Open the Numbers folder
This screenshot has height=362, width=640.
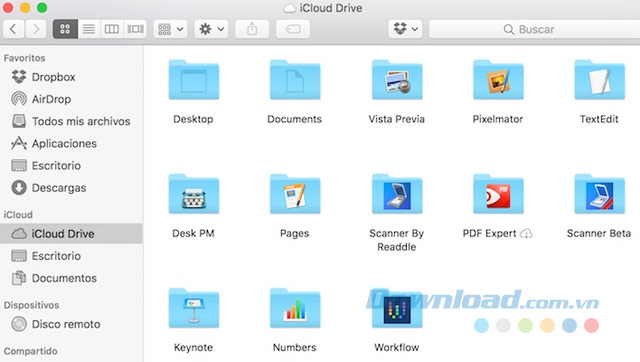[x=295, y=309]
